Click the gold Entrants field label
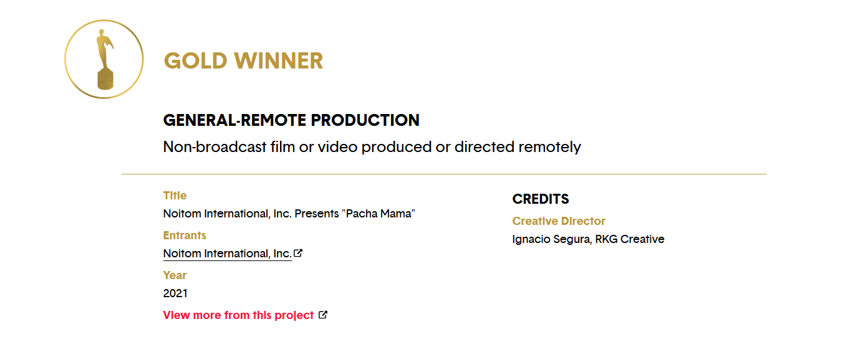The image size is (868, 352). [185, 235]
